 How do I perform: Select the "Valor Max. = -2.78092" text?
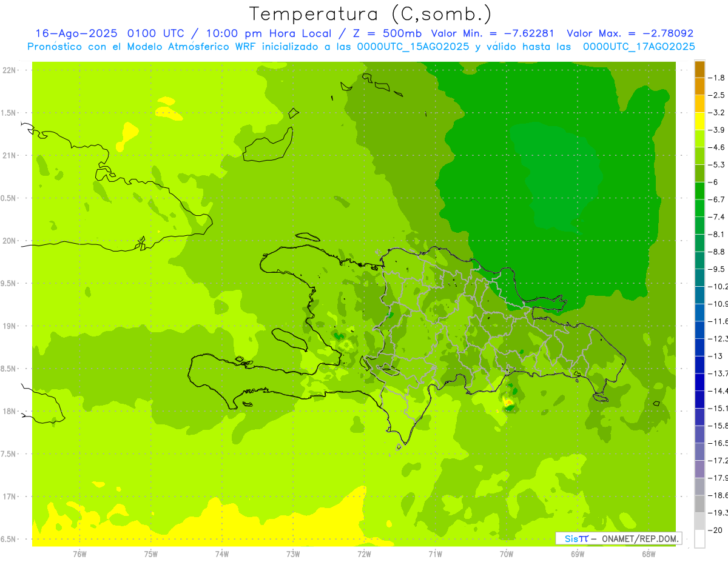pos(630,33)
